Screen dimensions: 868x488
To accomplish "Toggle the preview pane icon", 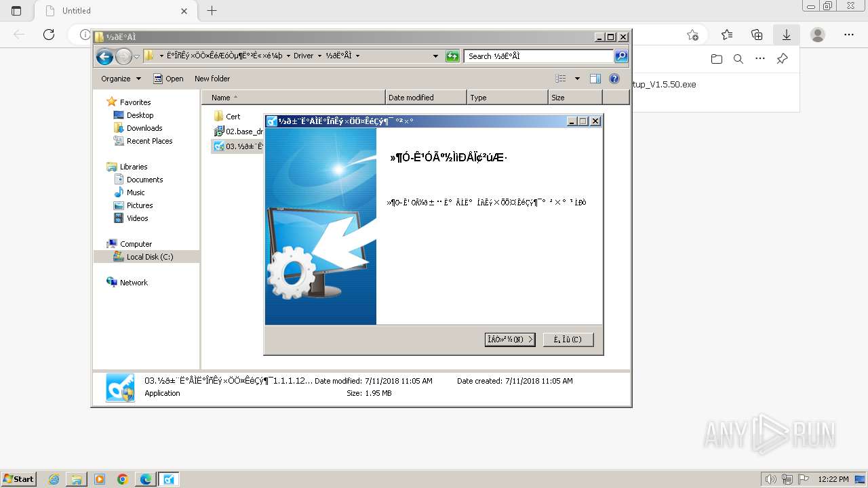I will pos(595,79).
